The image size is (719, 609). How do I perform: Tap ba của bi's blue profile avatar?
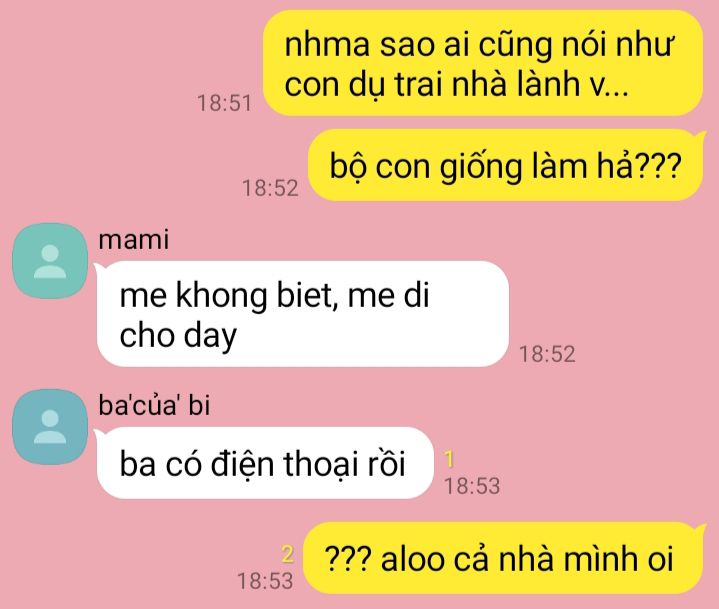(x=50, y=427)
